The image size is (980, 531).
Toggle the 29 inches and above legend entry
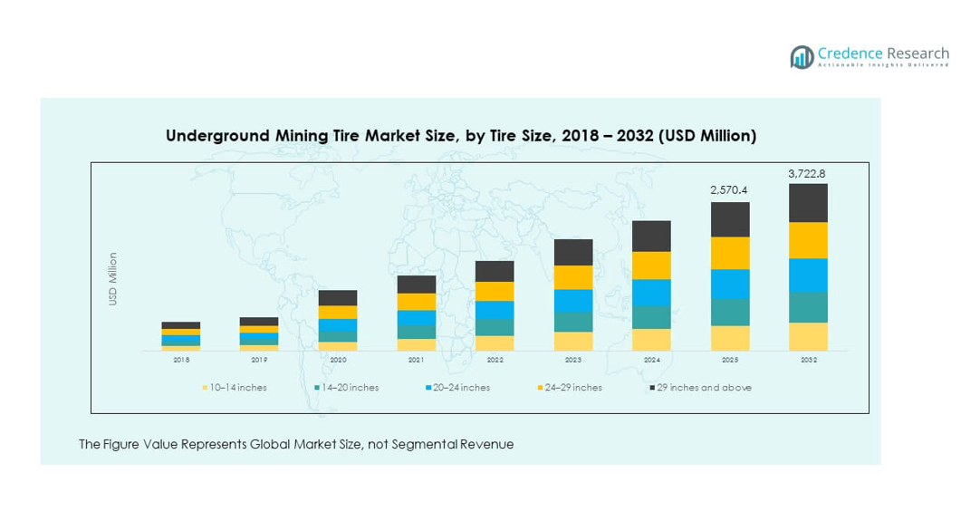[x=704, y=388]
